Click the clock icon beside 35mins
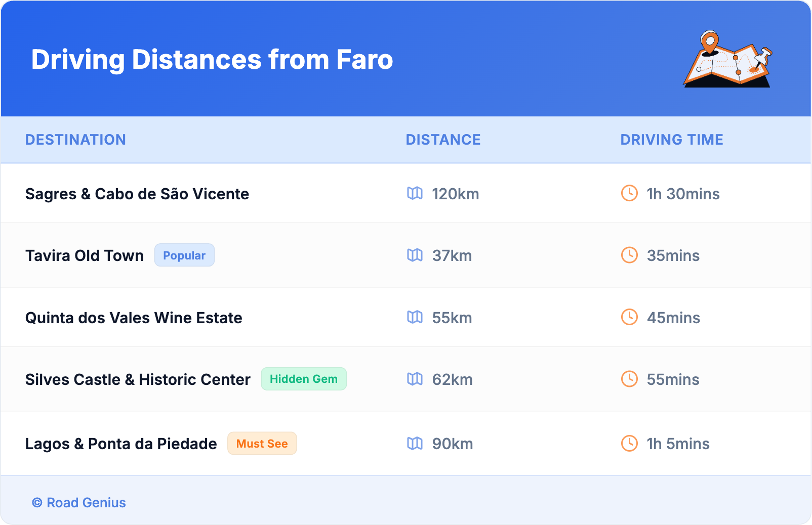 point(629,255)
